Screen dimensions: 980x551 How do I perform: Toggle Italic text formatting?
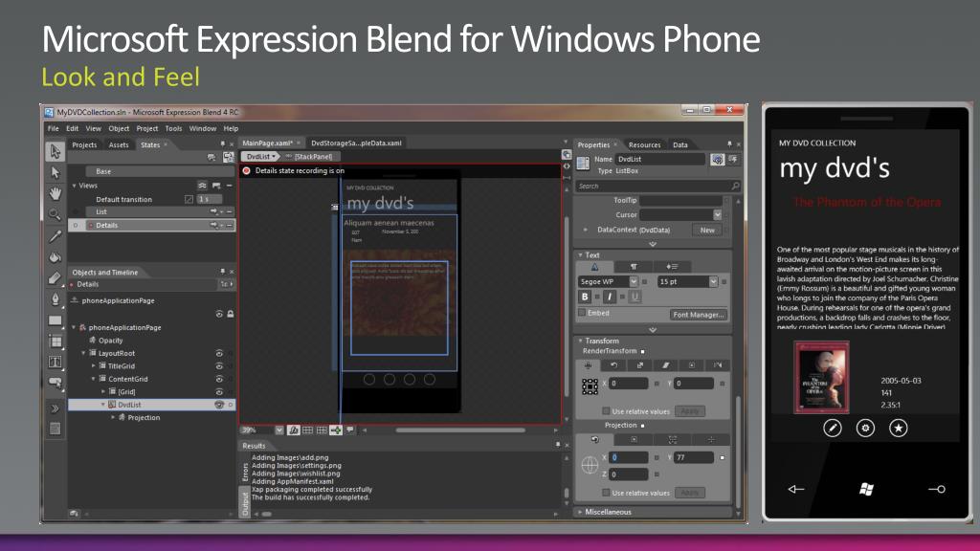(x=610, y=297)
